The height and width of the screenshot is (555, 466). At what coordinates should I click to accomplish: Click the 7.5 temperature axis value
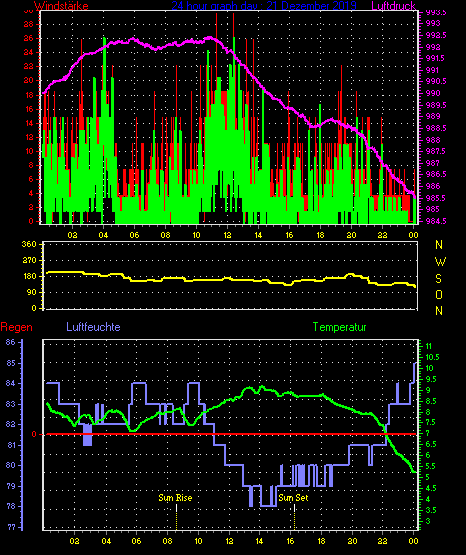(x=431, y=423)
